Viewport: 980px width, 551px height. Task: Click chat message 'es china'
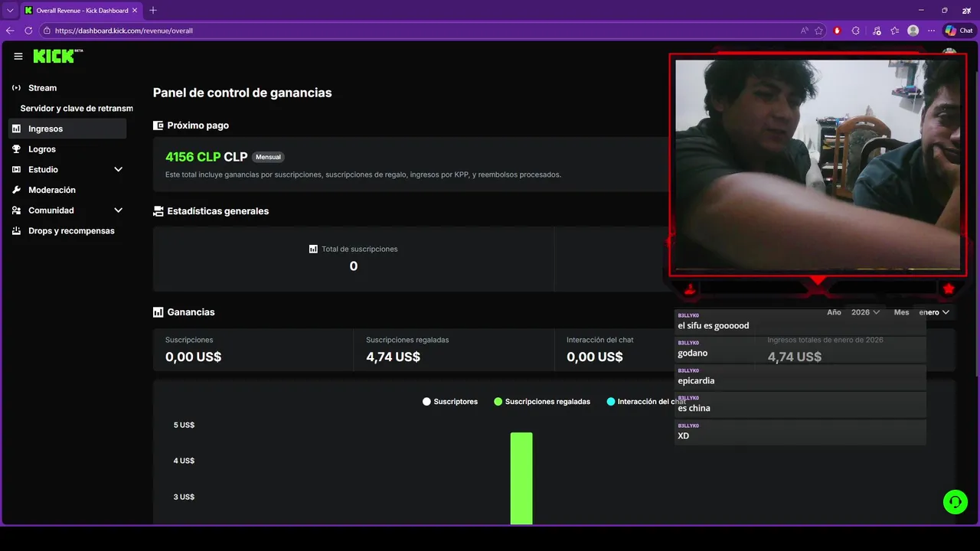(x=800, y=405)
